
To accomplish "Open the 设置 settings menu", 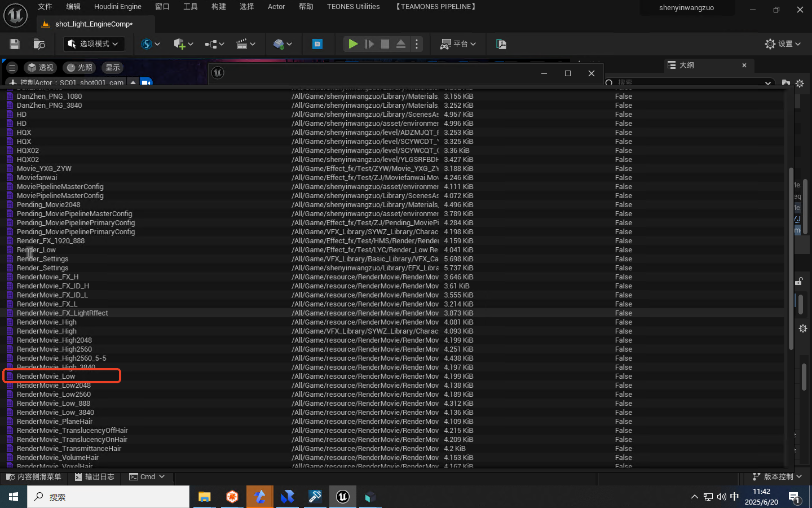I will (x=783, y=44).
